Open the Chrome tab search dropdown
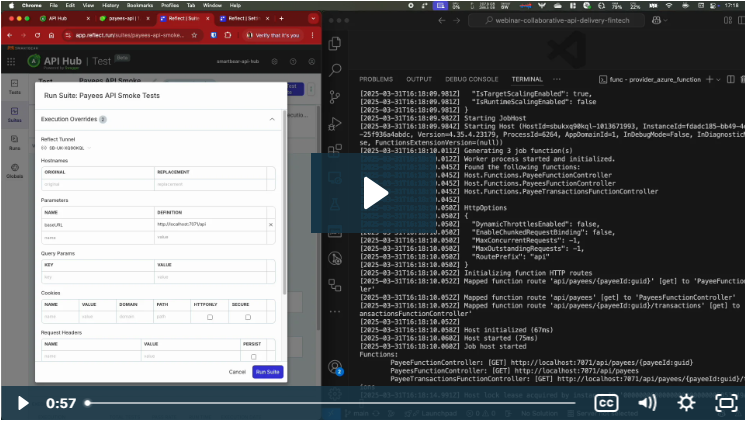The height and width of the screenshot is (422, 745). 313,19
